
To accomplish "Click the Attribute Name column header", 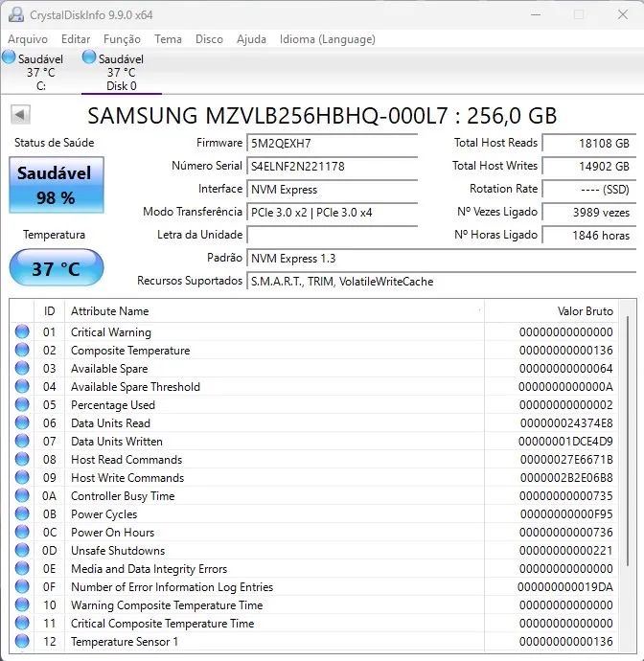I will (274, 311).
